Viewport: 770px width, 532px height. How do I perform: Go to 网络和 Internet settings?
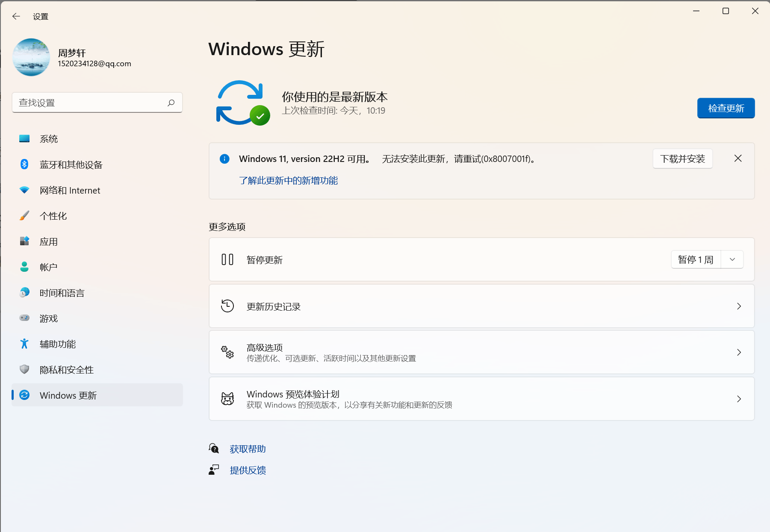click(x=97, y=190)
